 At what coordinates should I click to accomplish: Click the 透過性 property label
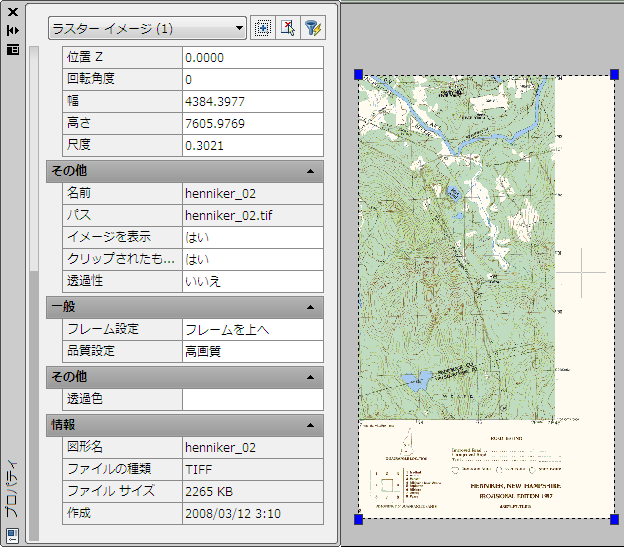(x=122, y=281)
